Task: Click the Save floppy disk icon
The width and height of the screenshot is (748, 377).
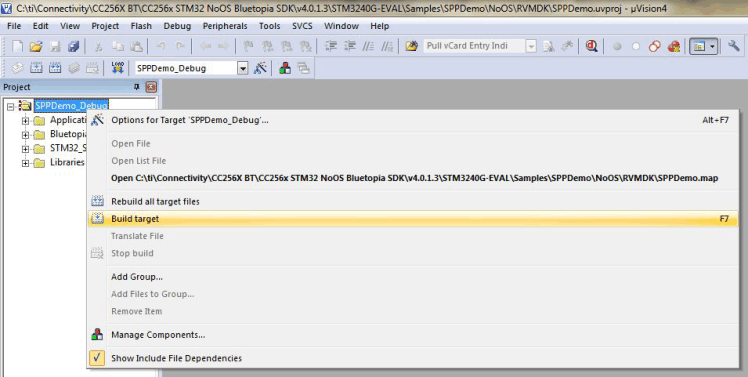Action: [x=55, y=46]
